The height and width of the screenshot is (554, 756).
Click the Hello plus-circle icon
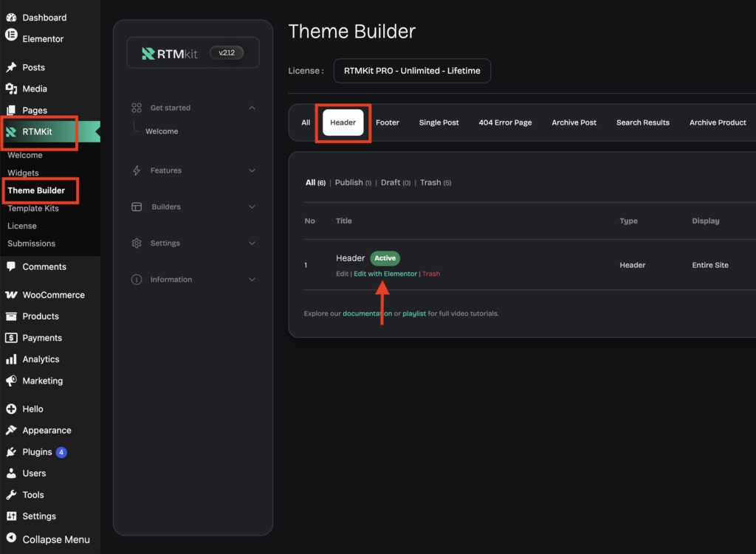coord(11,409)
